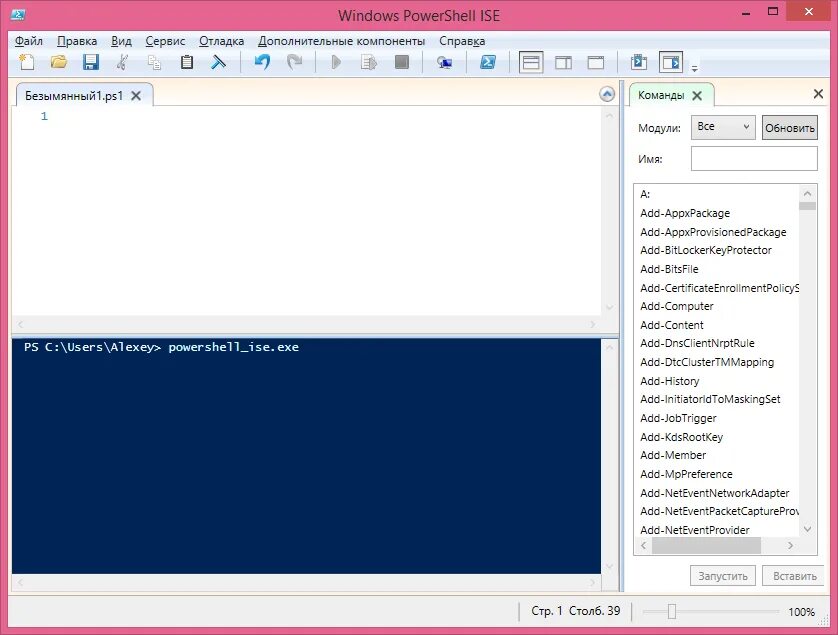Adjust the zoom slider handle

tap(672, 611)
